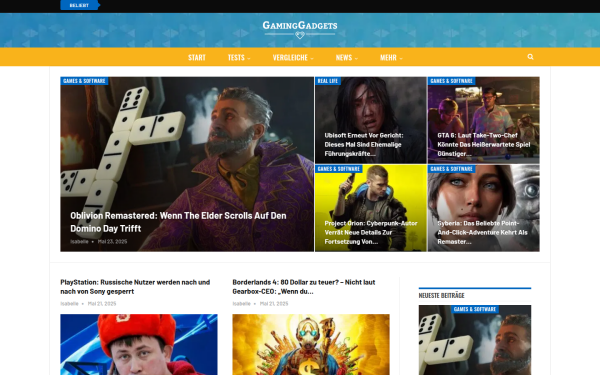Click date Mai 21, 2025 under Borderlands headline
The height and width of the screenshot is (375, 600).
274,303
